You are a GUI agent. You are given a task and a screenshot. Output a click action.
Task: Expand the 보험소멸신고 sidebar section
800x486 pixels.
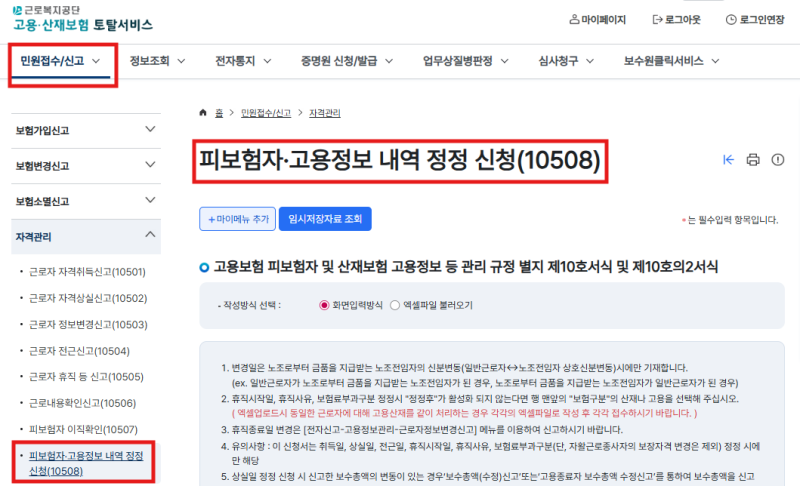click(x=86, y=201)
